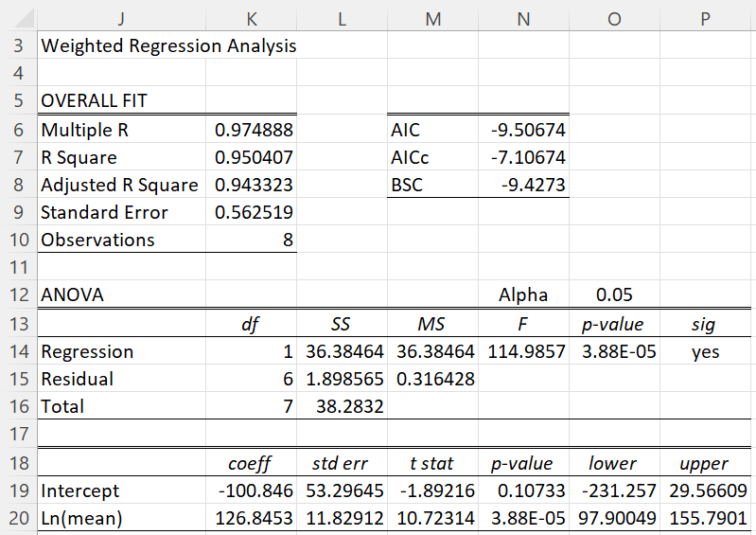756x535 pixels.
Task: Select row 19 header
Action: (18, 490)
